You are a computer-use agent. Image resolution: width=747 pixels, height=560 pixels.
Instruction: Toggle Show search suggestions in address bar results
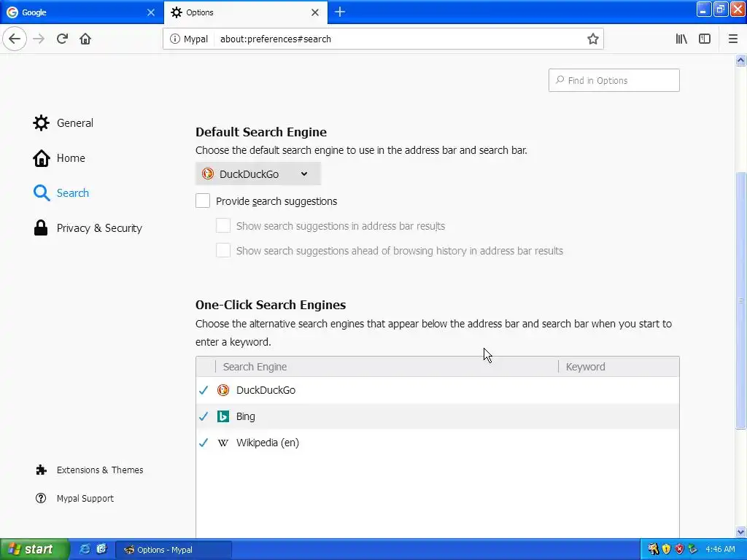click(223, 226)
